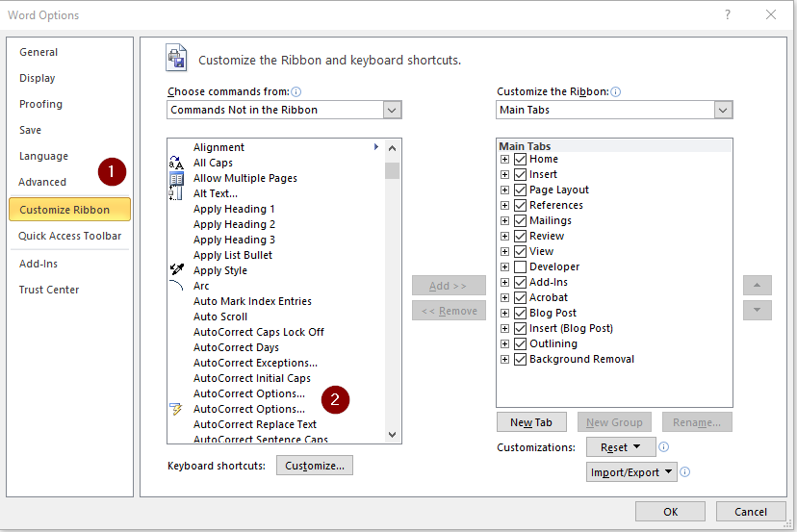
Task: Click the Alignment submenu arrow
Action: click(376, 147)
